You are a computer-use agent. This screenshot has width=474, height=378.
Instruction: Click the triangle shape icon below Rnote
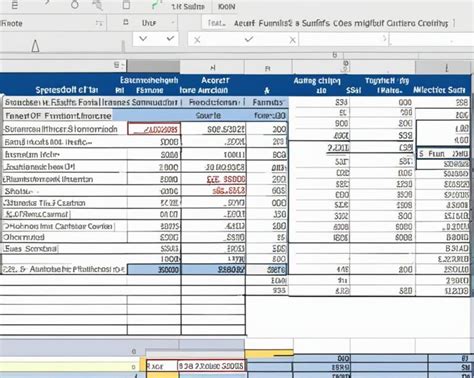[x=35, y=46]
